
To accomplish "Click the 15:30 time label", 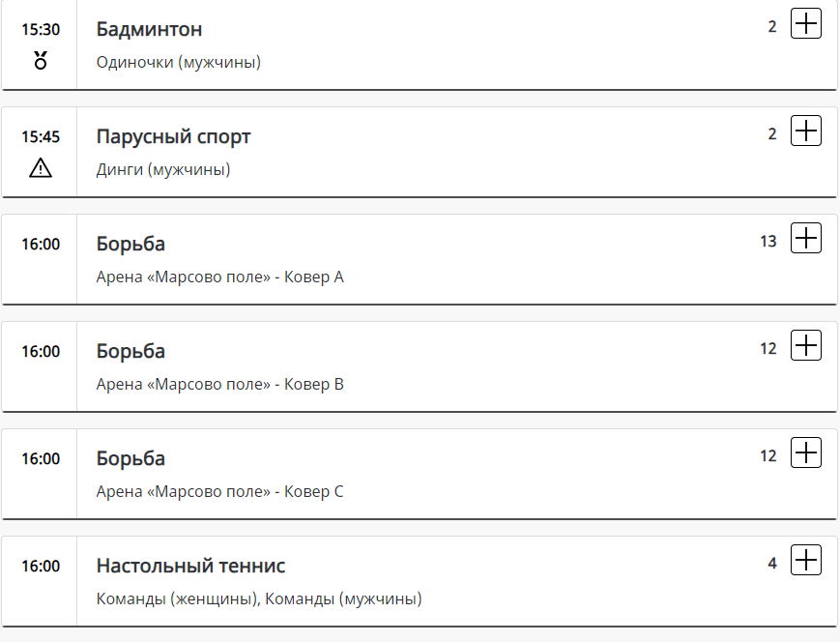I will [x=41, y=30].
